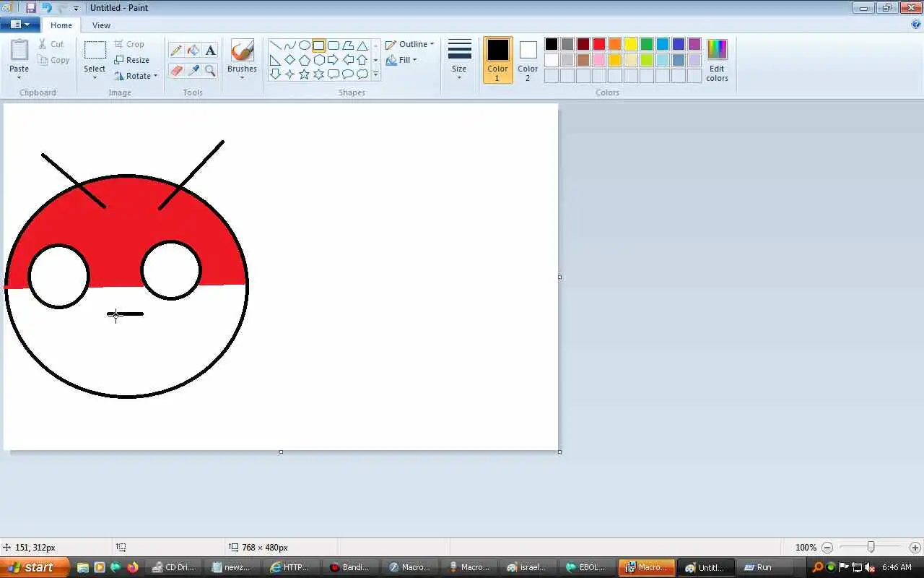Choose the Right arrow shape
The height and width of the screenshot is (578, 924).
click(x=333, y=60)
